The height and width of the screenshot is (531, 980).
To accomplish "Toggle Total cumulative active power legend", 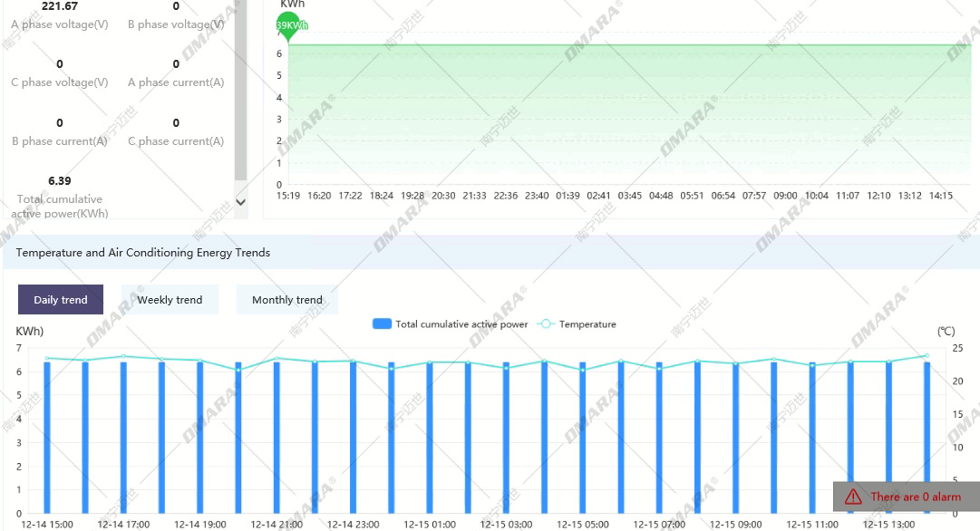I will coord(450,324).
